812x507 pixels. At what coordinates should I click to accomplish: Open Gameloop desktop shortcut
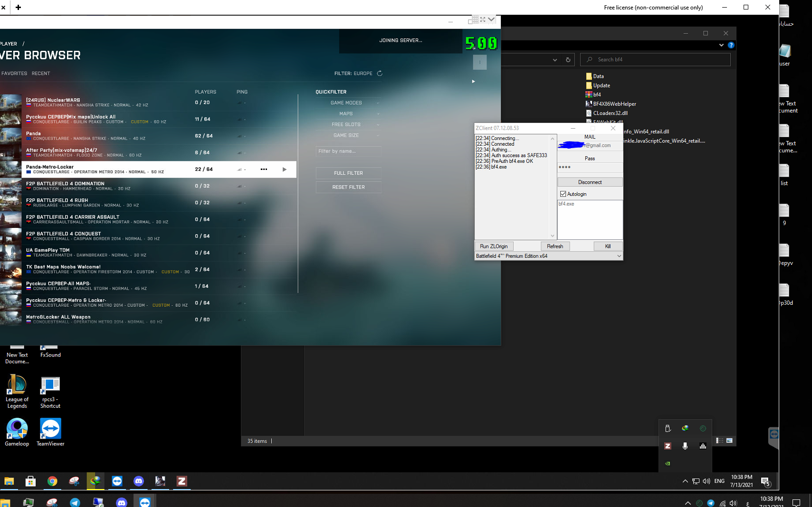pyautogui.click(x=17, y=432)
